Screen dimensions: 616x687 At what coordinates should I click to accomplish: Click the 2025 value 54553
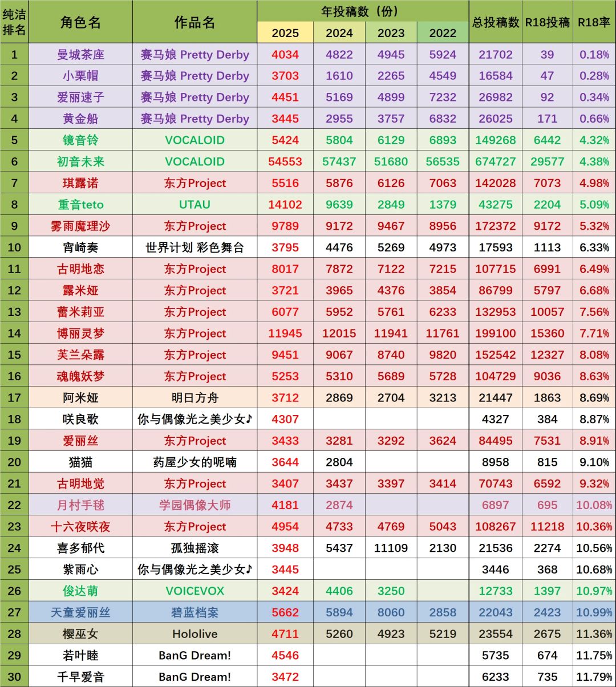[285, 162]
